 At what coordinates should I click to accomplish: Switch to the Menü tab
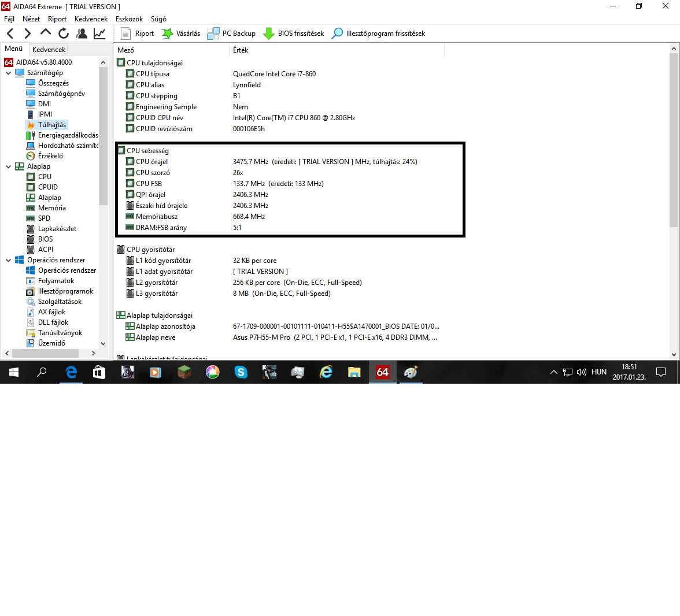click(14, 49)
